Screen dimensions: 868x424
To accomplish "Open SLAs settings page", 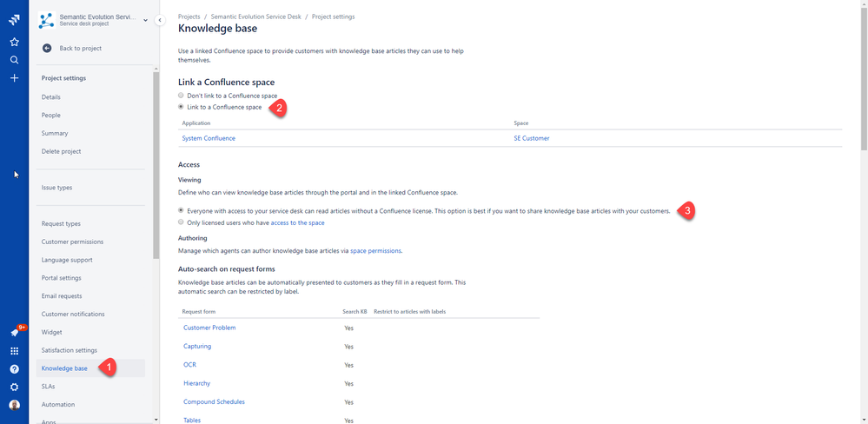I will 48,387.
